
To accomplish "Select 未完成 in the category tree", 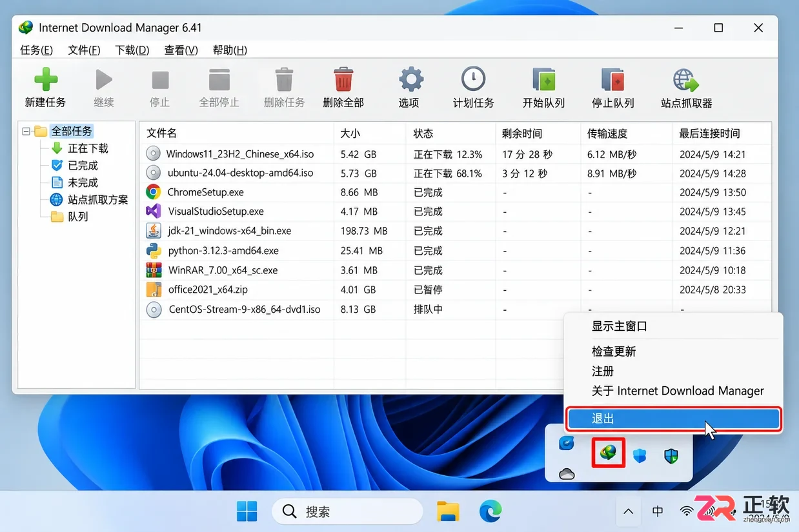I will click(x=83, y=182).
